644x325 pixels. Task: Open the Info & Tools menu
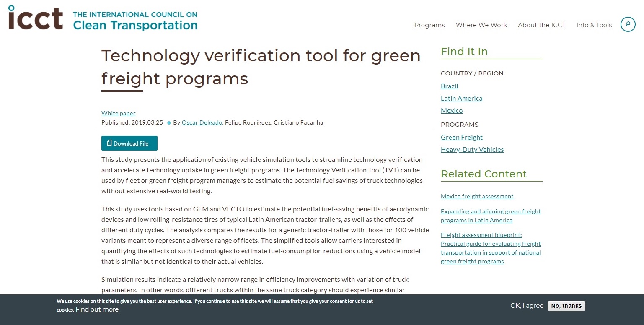pyautogui.click(x=594, y=25)
